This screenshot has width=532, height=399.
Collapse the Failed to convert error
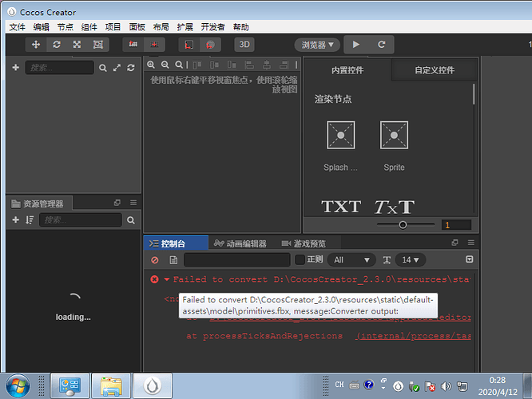(x=167, y=279)
